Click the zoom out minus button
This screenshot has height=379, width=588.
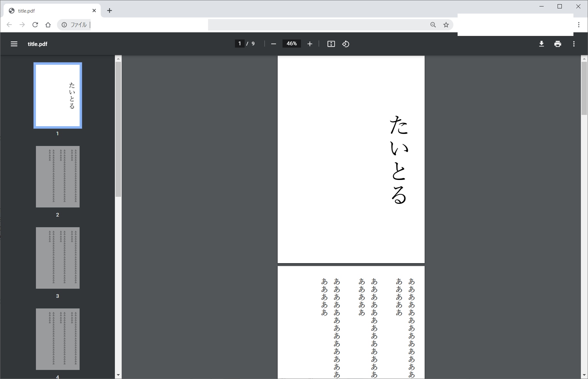(x=273, y=44)
